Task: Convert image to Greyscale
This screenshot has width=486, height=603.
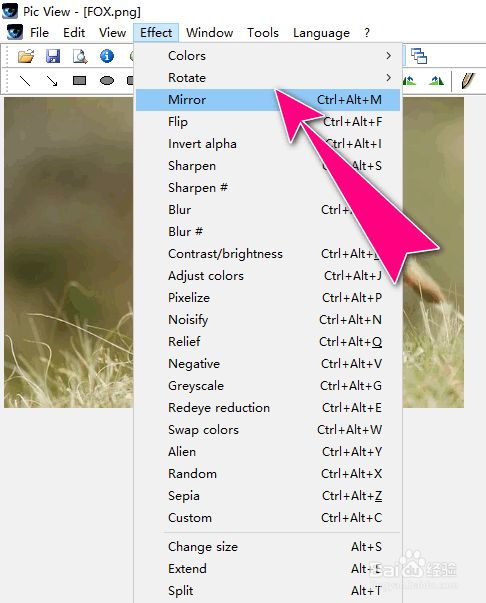Action: (268, 386)
